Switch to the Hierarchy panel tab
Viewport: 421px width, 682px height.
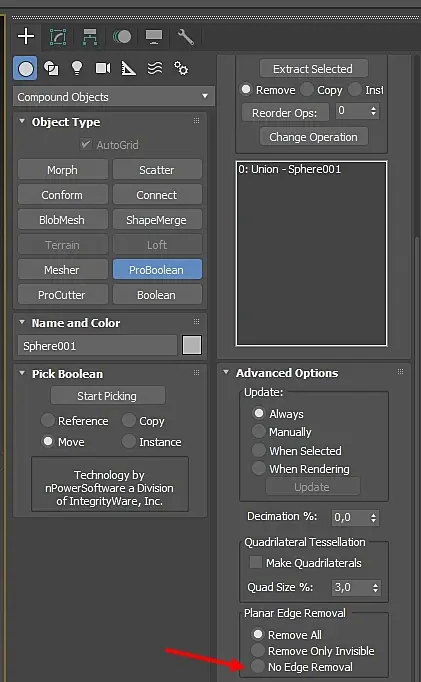point(90,37)
